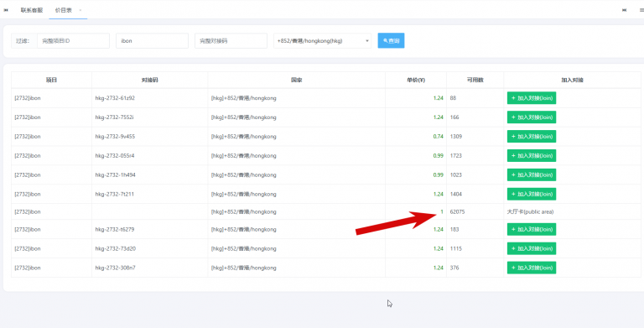
Task: Click available count 166
Action: click(x=454, y=117)
